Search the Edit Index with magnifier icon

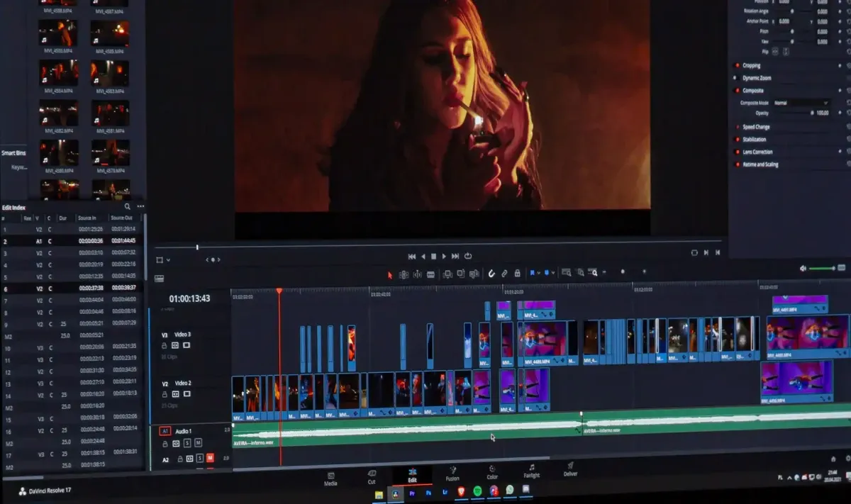(x=128, y=207)
